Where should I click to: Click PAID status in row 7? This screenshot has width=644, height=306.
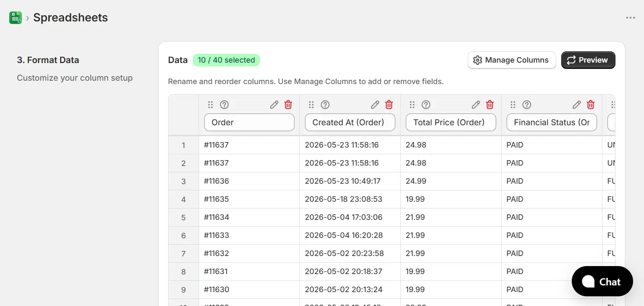[552, 253]
